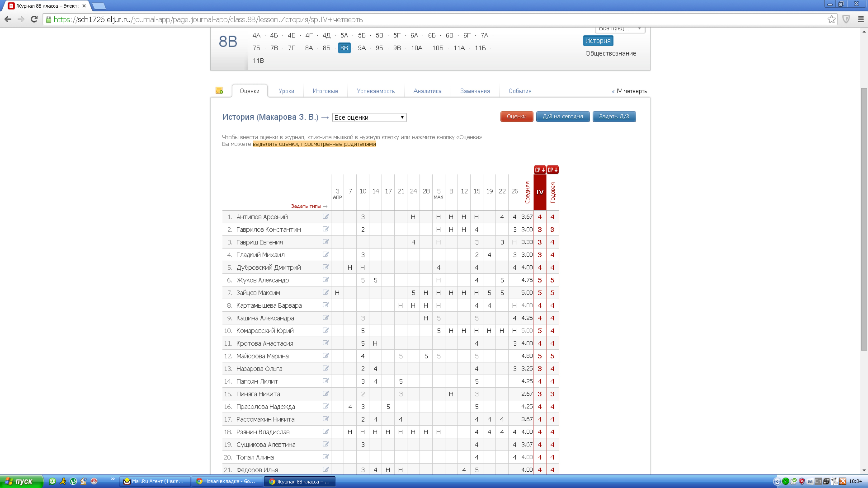Click student name Сущикова Алевтина
Viewport: 868px width, 488px height.
pyautogui.click(x=266, y=445)
